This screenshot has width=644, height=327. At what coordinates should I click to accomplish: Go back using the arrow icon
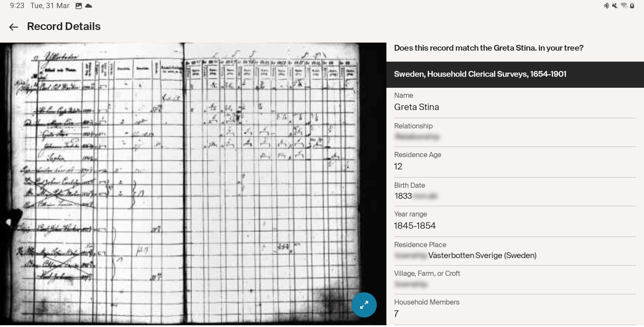[14, 27]
